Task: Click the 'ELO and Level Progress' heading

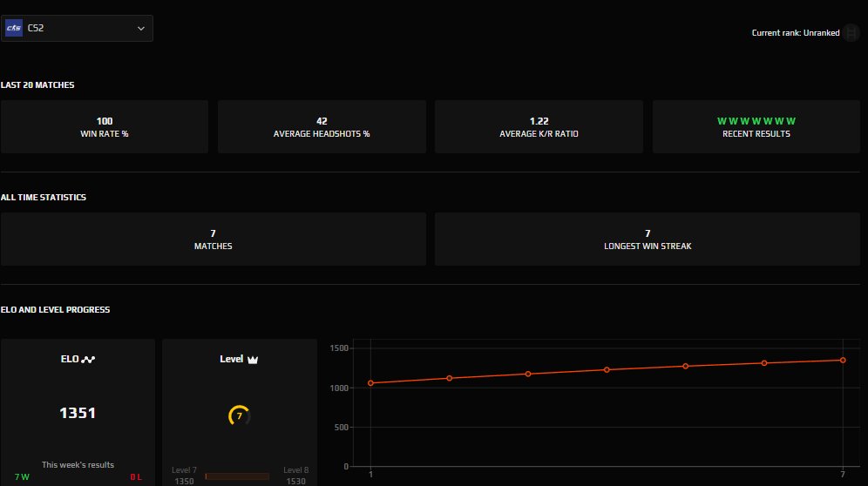Action: point(56,309)
